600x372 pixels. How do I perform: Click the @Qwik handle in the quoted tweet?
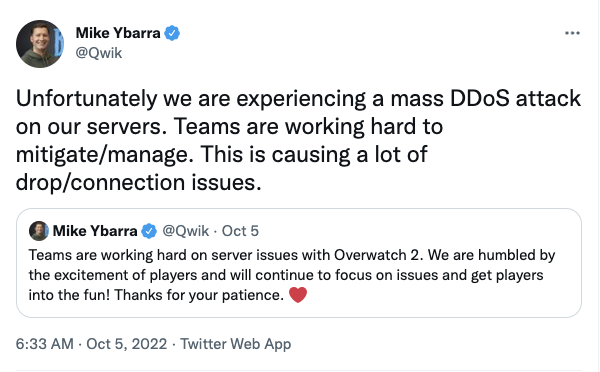[186, 231]
